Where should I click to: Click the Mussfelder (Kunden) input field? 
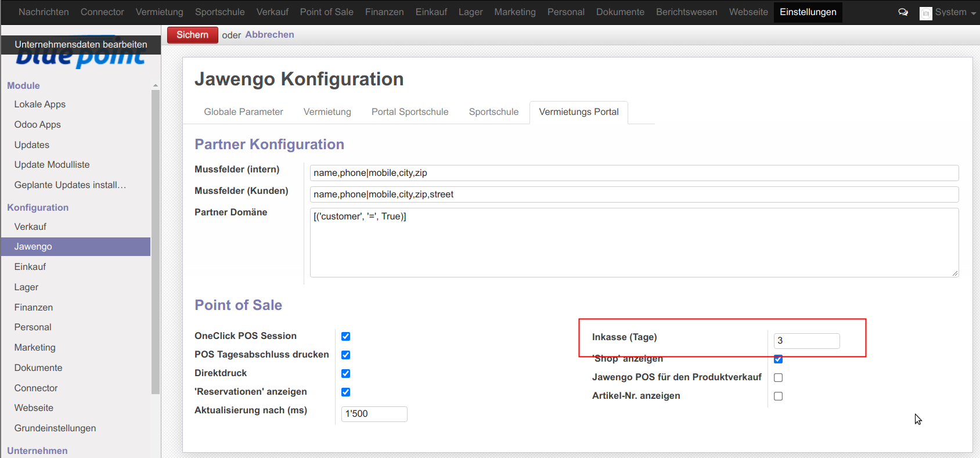click(634, 194)
